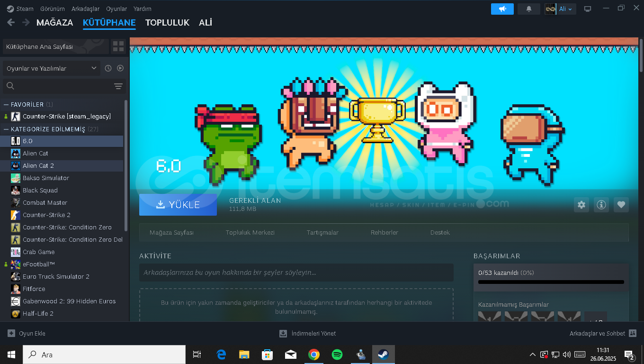
Task: Select Alien Cat 2 in library
Action: [63, 165]
